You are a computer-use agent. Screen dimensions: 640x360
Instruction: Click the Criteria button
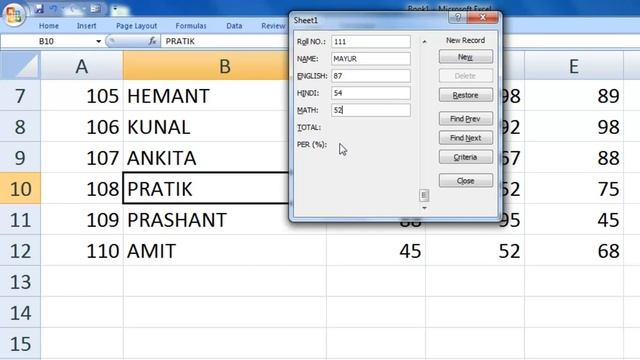point(466,157)
